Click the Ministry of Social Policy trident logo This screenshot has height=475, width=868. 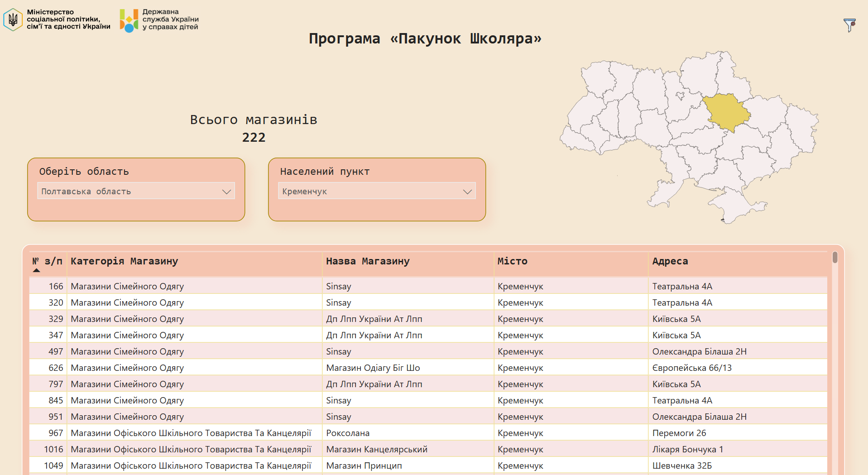(13, 19)
